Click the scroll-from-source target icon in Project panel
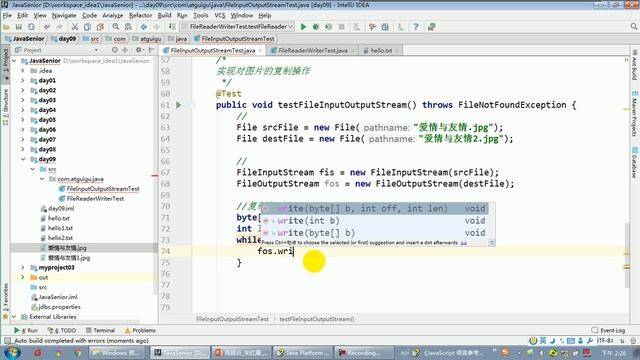 tap(115, 50)
